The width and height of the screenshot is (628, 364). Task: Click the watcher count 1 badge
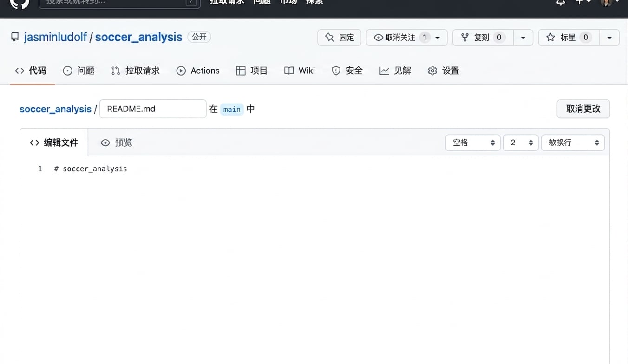(x=424, y=38)
